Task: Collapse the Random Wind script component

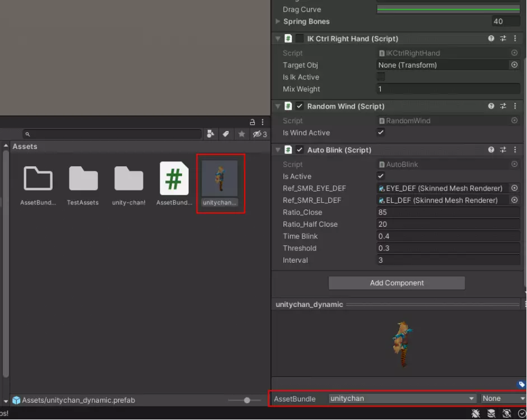Action: coord(278,106)
